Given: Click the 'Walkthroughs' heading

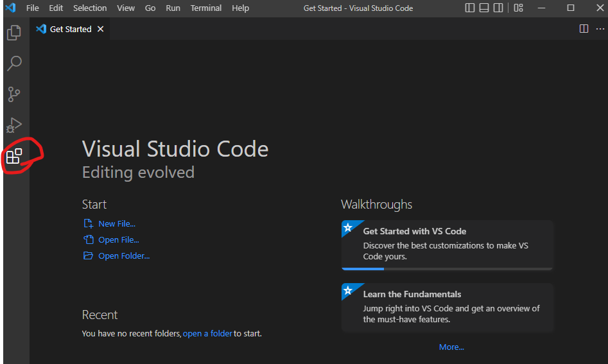Looking at the screenshot, I should pos(376,204).
